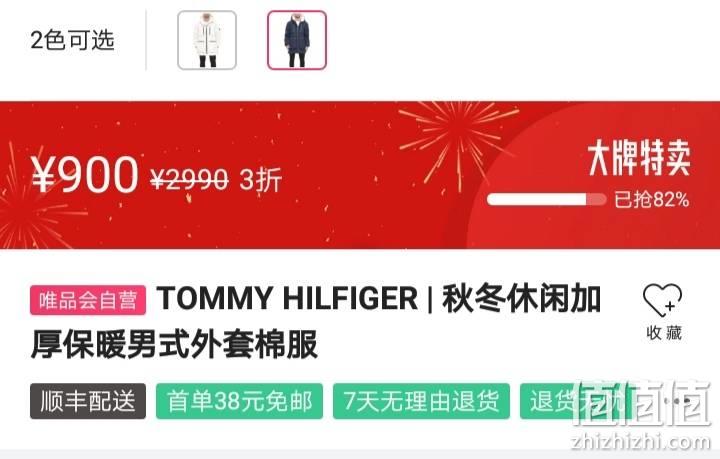
Task: Click the 收藏 text under the heart
Action: tap(664, 333)
